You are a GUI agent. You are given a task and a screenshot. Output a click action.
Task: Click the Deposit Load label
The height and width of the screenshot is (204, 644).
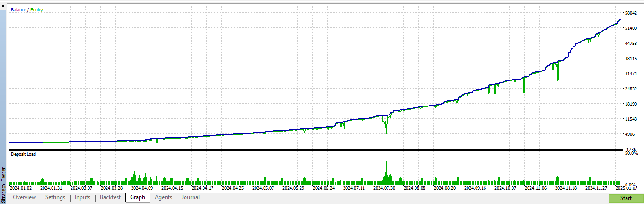[23, 154]
